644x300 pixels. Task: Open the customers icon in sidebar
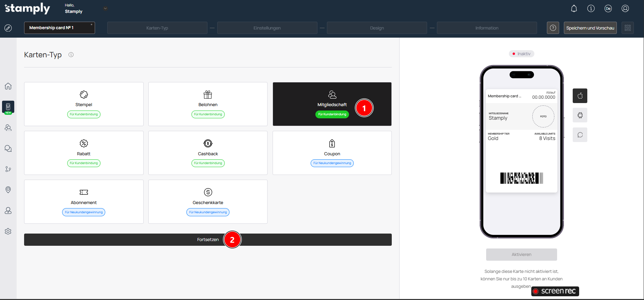tap(8, 128)
